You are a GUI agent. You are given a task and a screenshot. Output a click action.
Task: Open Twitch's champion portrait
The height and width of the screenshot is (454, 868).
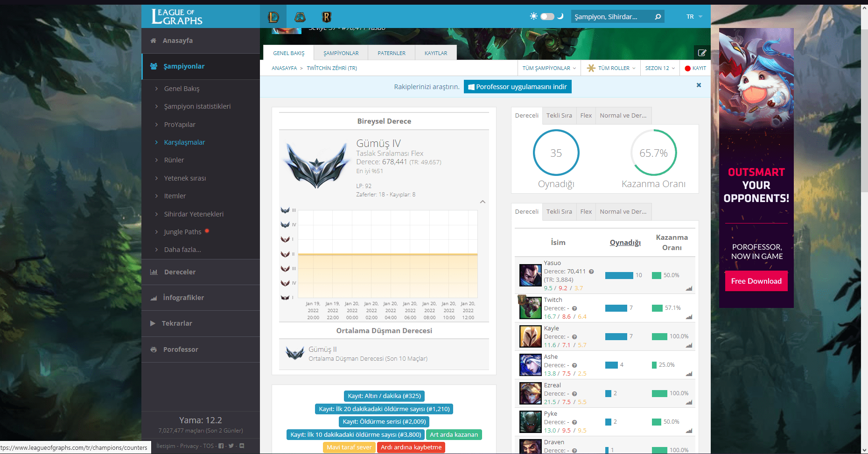click(x=531, y=308)
